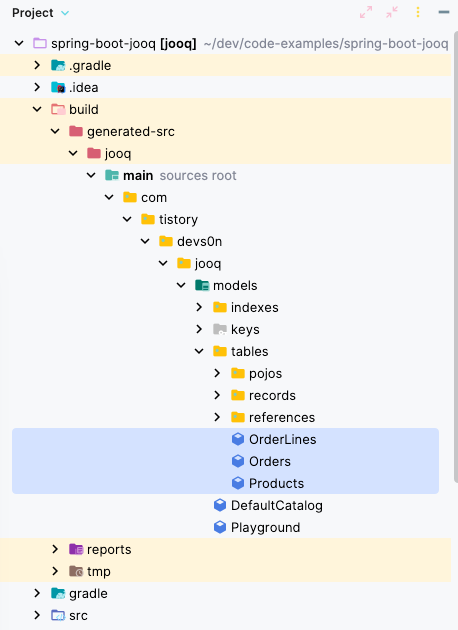
Task: Click the com package icon
Action: (x=130, y=197)
